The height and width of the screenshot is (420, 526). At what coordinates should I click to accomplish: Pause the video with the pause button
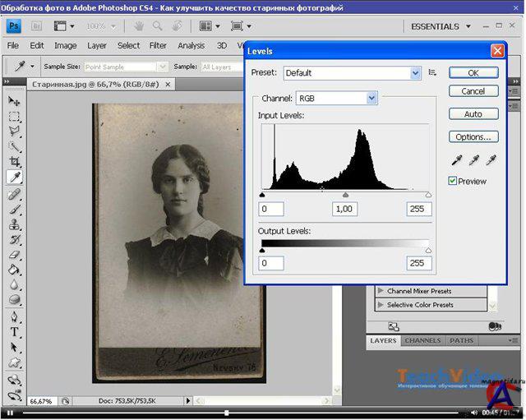(10, 413)
